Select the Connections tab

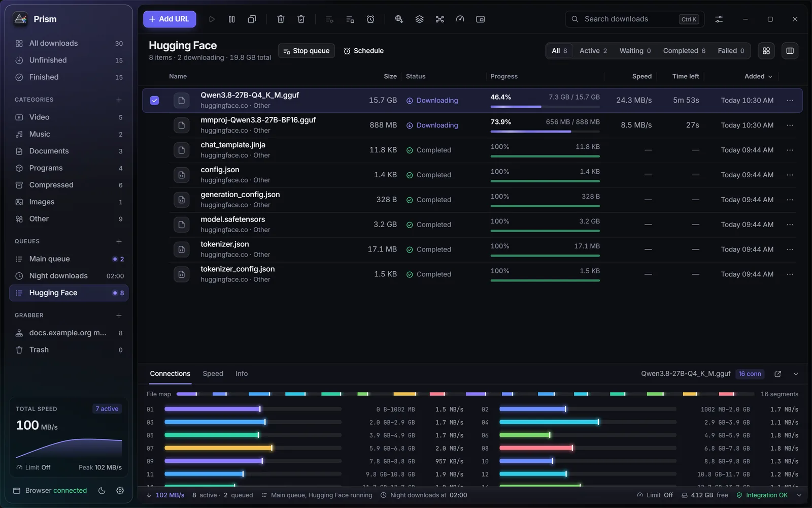click(170, 374)
